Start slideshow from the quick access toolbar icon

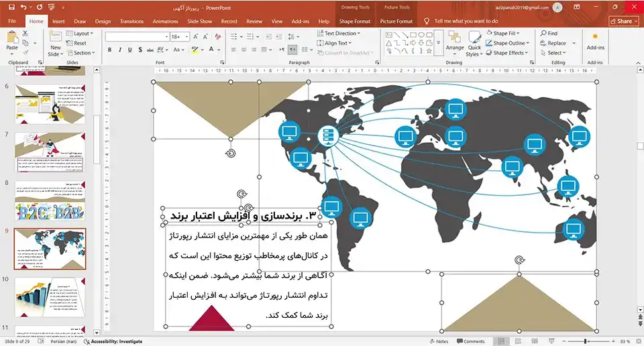52,7
